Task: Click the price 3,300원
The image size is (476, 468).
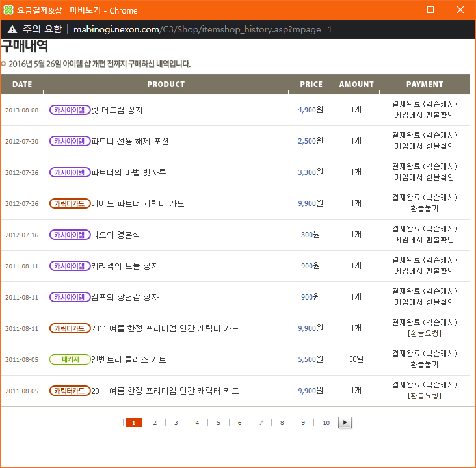Action: coord(310,172)
